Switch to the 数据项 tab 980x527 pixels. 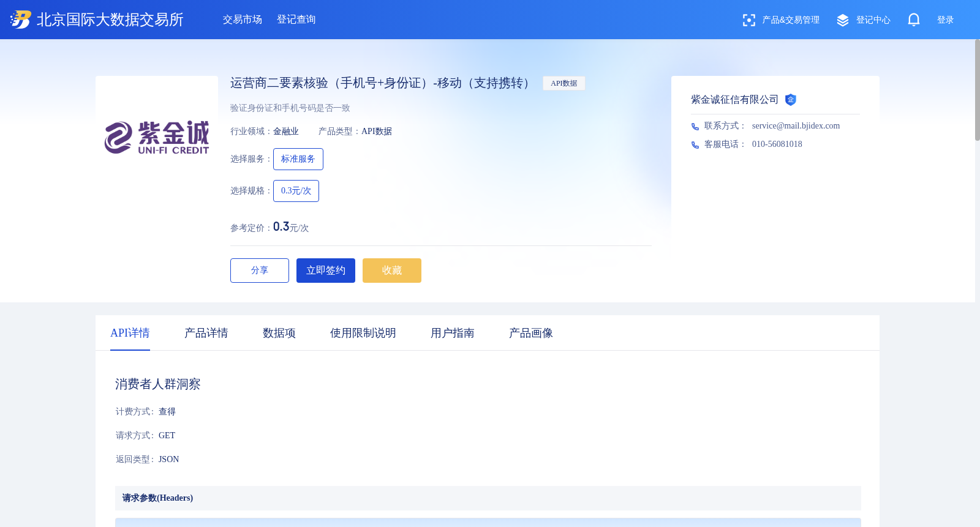tap(279, 333)
